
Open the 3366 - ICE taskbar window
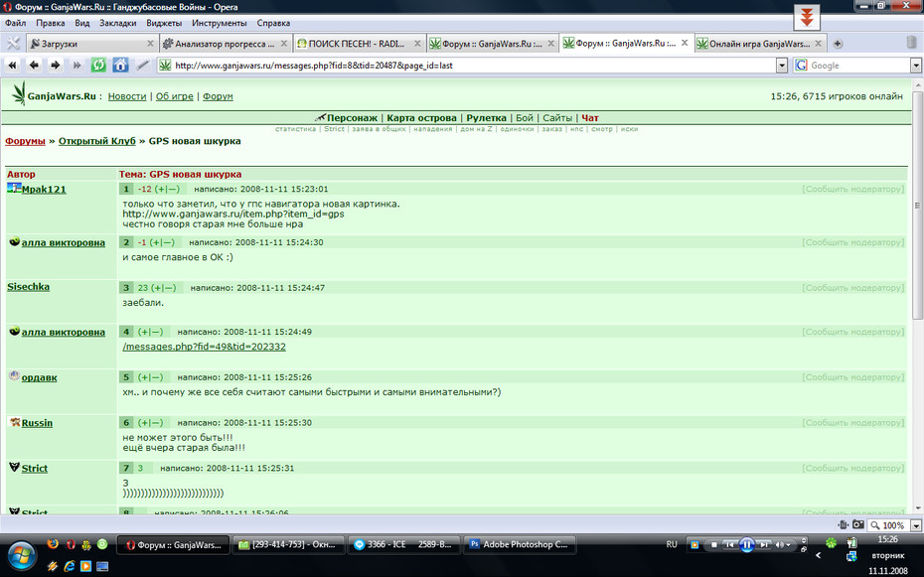[403, 544]
